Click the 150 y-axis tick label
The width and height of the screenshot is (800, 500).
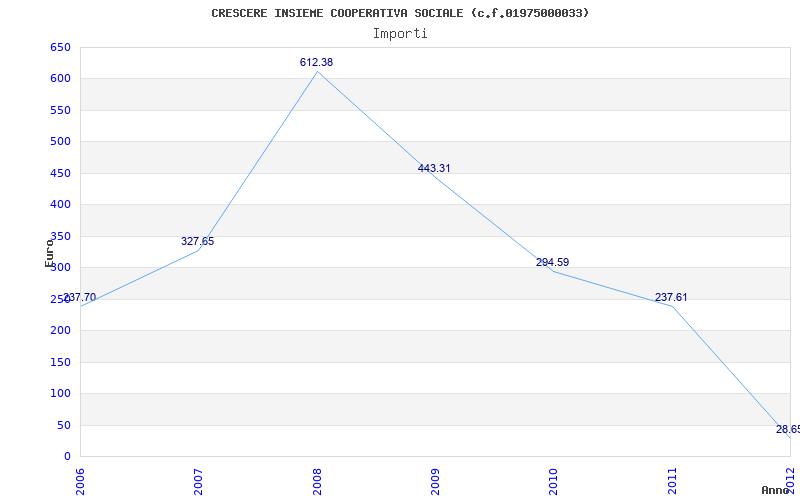tap(60, 362)
